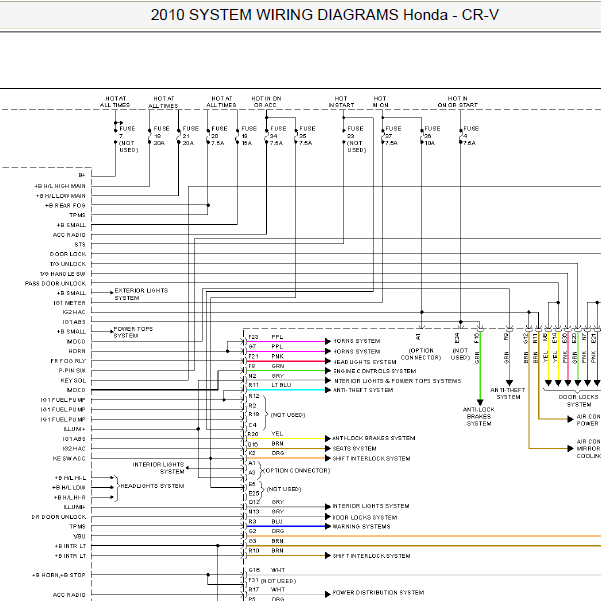Click the Door Locks System label under arrows
601x601 pixels.
(x=578, y=401)
